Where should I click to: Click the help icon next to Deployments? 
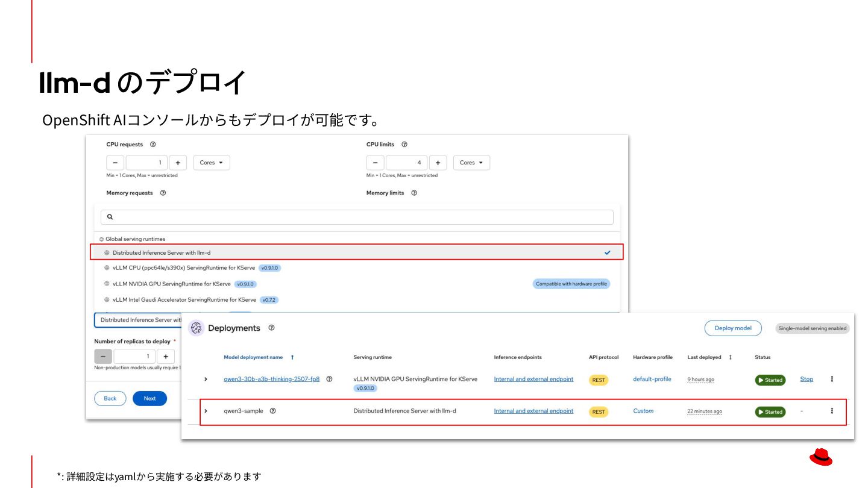[271, 328]
